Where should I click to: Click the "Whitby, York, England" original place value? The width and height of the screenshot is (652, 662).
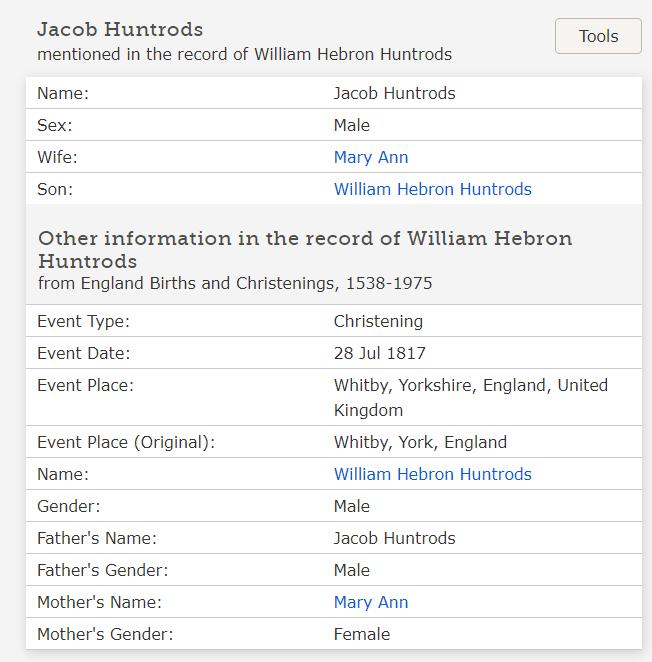(420, 442)
